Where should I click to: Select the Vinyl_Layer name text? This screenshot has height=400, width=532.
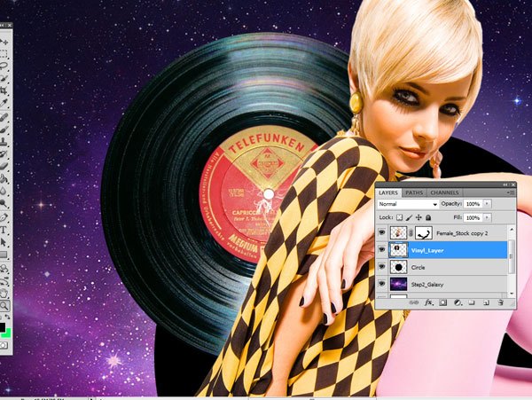point(427,251)
